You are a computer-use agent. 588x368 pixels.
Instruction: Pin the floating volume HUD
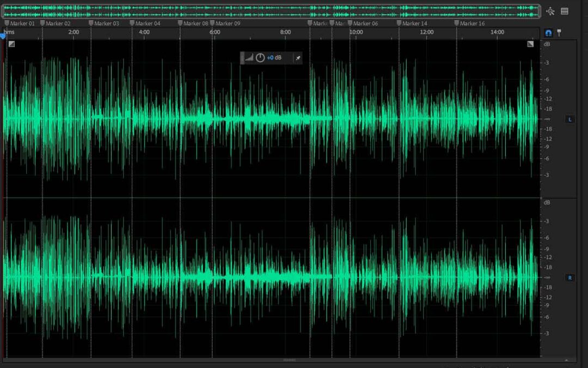point(298,58)
